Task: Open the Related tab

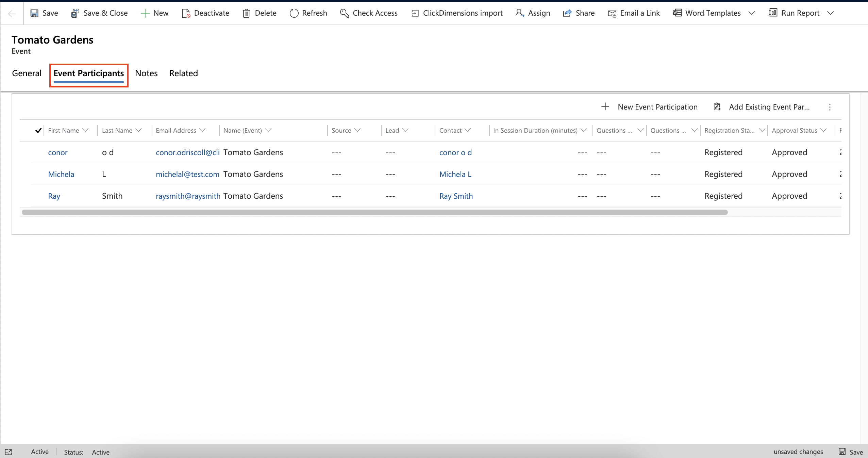Action: point(184,73)
